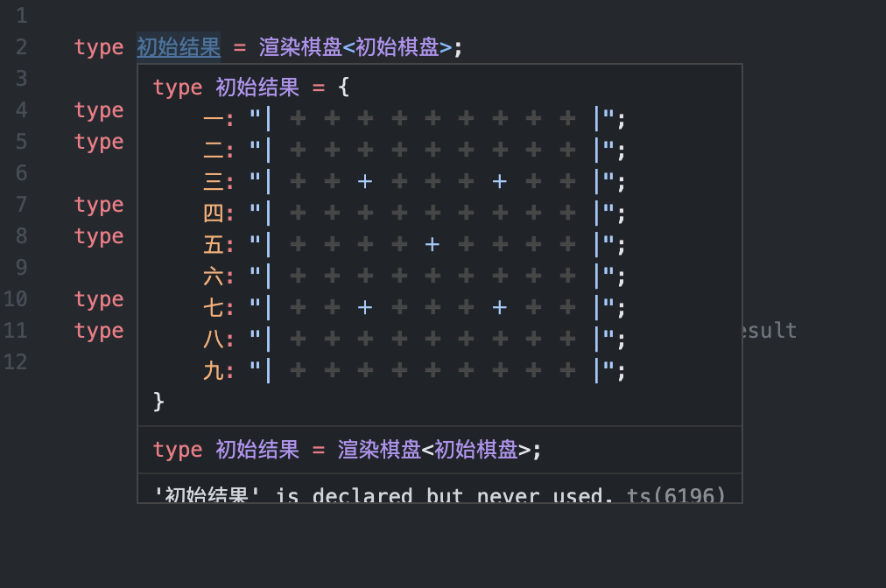Click the type keyword on line 5
The image size is (886, 588).
[x=99, y=143]
